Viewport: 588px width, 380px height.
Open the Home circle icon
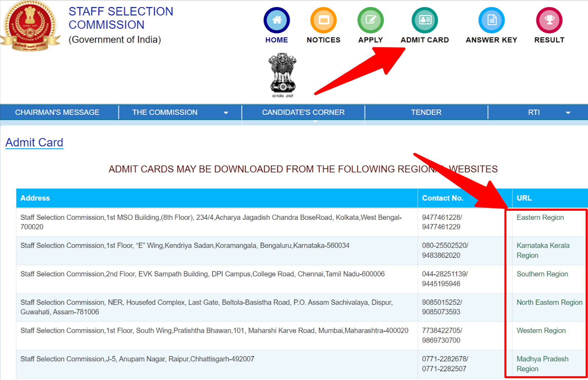point(277,20)
